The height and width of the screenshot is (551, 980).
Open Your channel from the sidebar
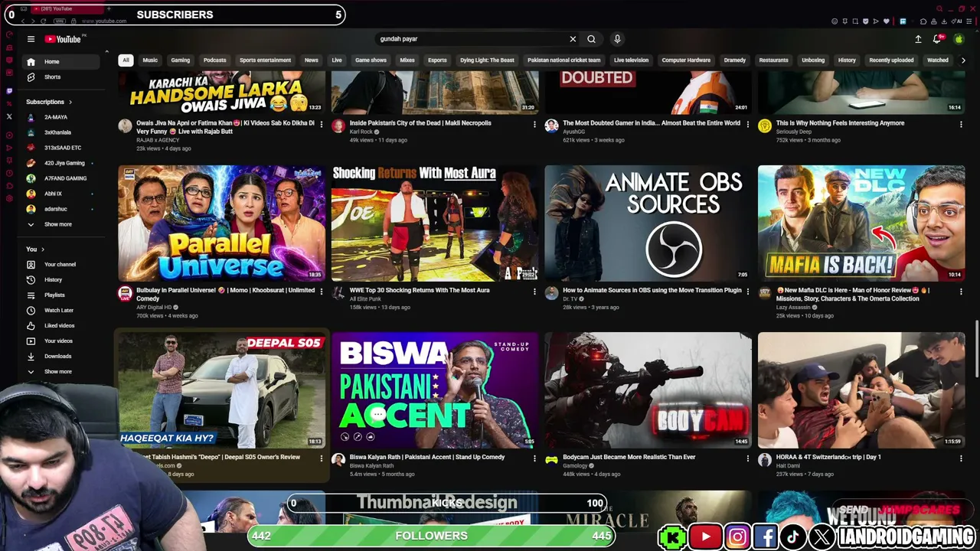click(61, 265)
